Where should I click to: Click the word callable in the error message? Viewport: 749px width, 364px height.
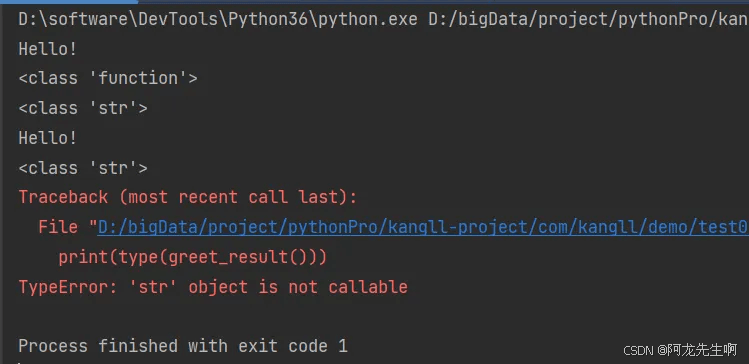pos(368,287)
